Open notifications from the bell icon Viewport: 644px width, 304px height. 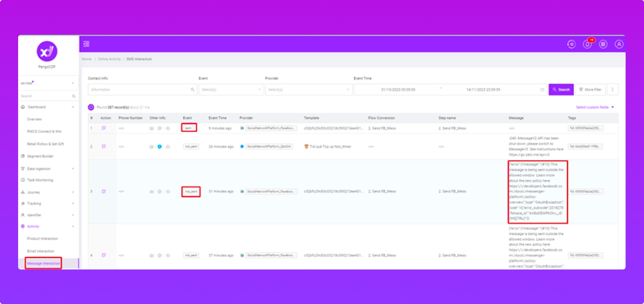(587, 44)
